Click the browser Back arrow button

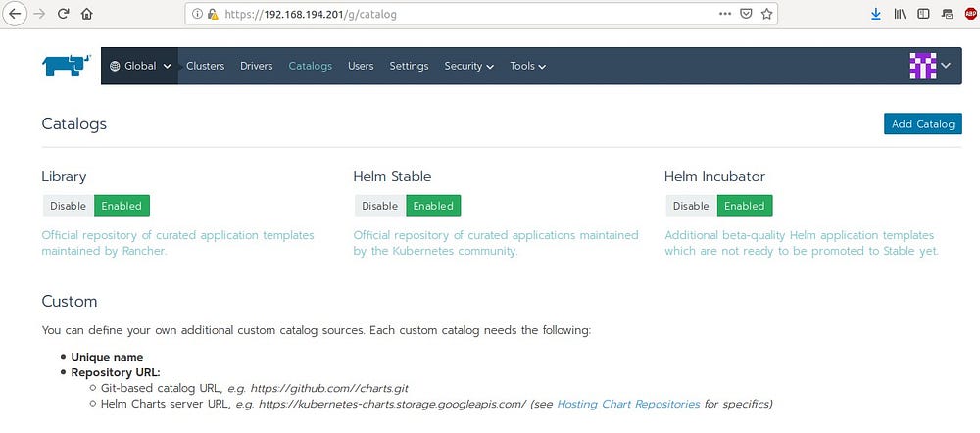[14, 13]
